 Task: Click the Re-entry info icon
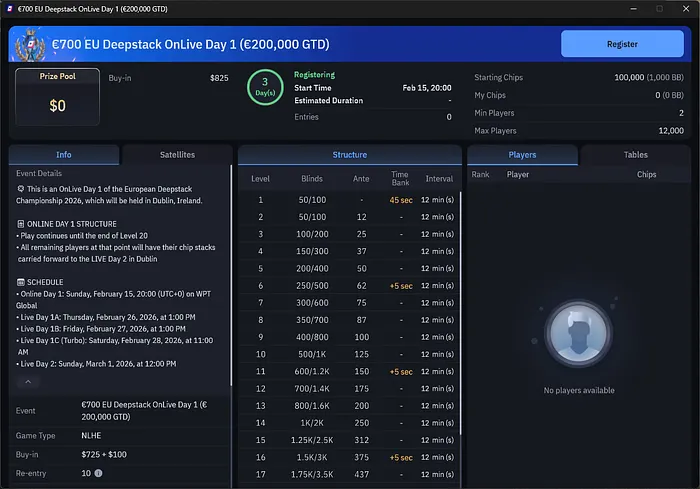[99, 473]
